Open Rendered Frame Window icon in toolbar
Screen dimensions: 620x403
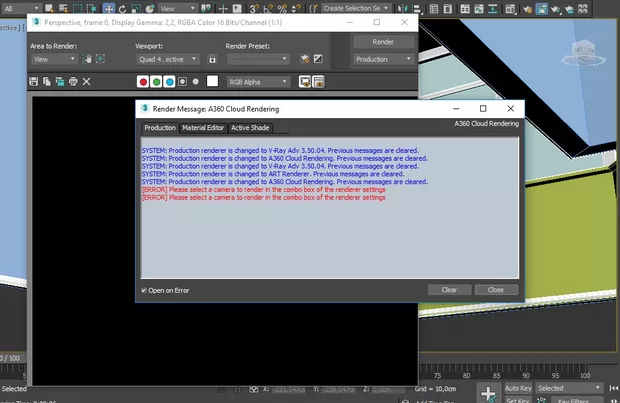[x=542, y=8]
